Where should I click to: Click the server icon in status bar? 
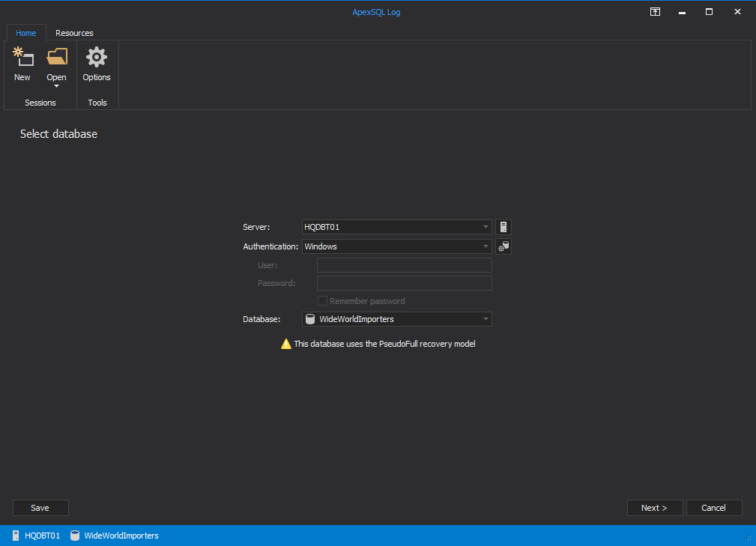[16, 536]
